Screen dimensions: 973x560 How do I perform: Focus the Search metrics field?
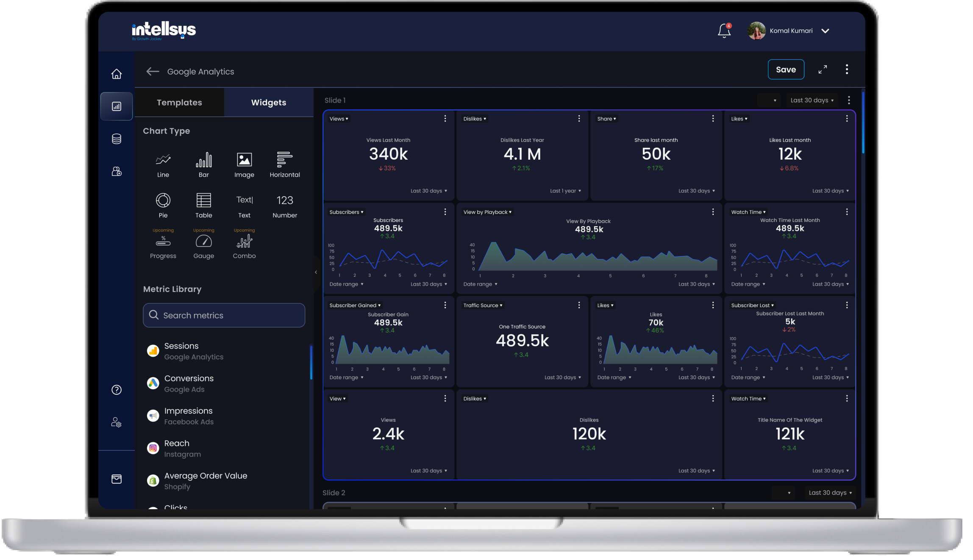point(224,315)
